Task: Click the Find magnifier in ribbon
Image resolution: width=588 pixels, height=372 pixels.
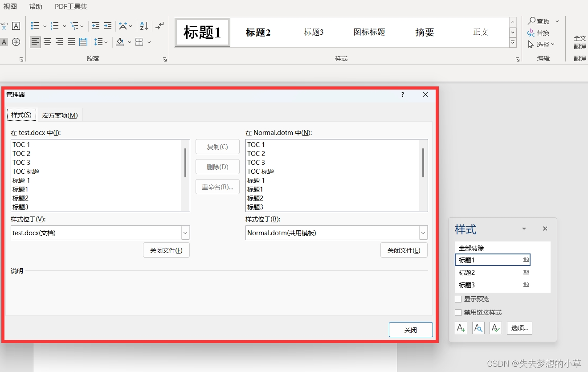Action: (532, 21)
